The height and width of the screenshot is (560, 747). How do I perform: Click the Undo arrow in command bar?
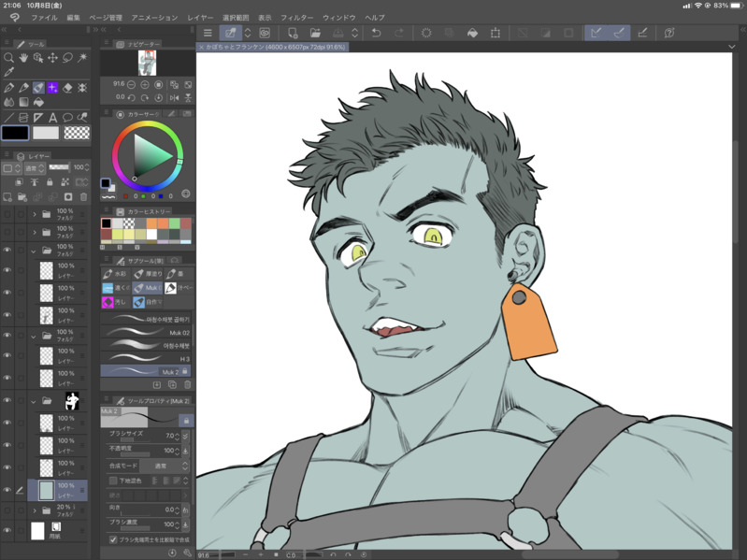[x=376, y=33]
